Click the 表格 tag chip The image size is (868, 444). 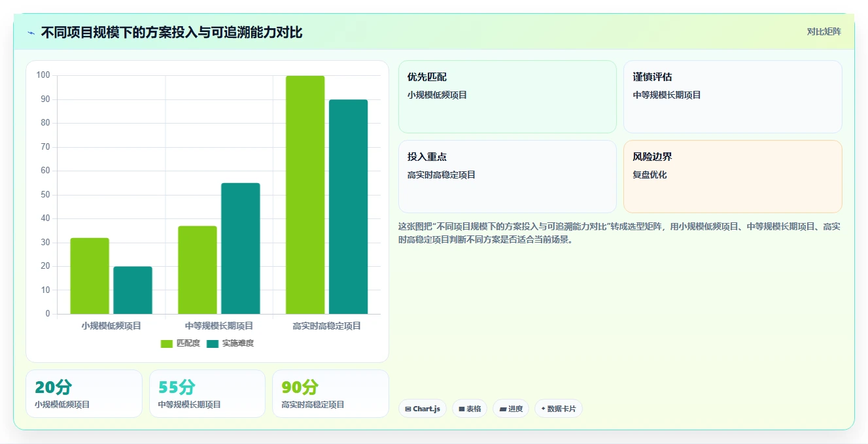pos(470,409)
